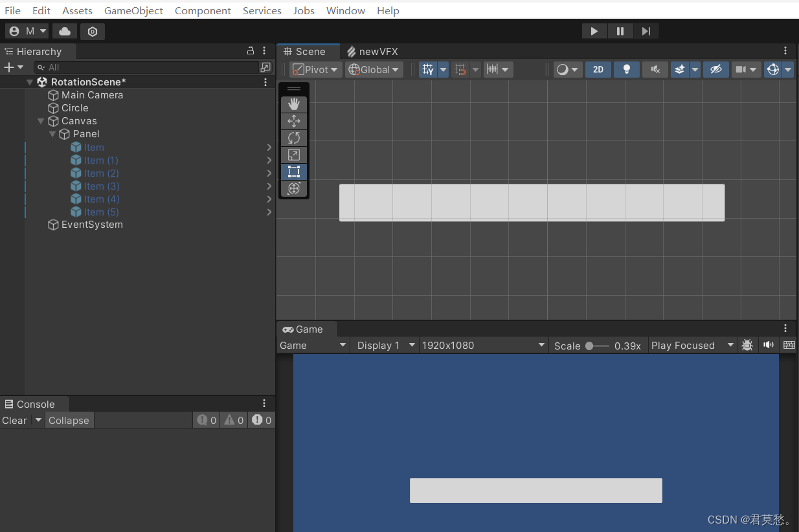Open the Display 1 dropdown
This screenshot has width=799, height=532.
tap(385, 345)
